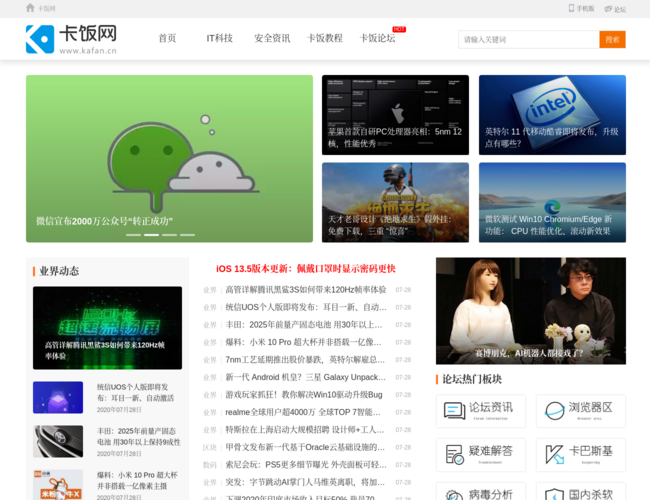Open 新一代 Android 机皇 list item
Viewport: 650px width, 500px height.
[x=306, y=377]
